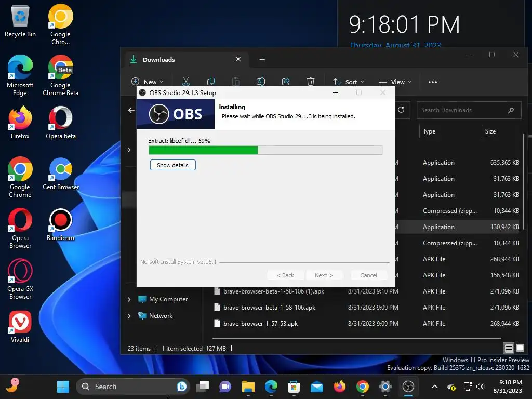
Task: Click the Downloads window horizontal scrollbar
Action: click(356, 338)
